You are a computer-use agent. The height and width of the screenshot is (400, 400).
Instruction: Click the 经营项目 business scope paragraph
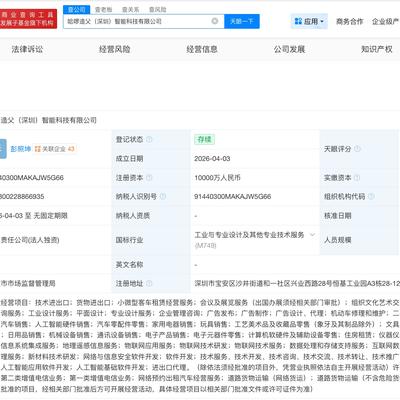200,346
